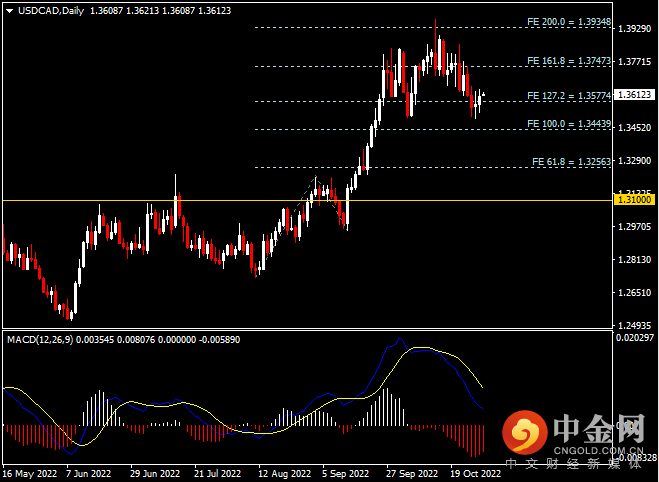Screen dimensions: 659x482
Task: Click the yellow 1.31000 price label
Action: [x=635, y=200]
